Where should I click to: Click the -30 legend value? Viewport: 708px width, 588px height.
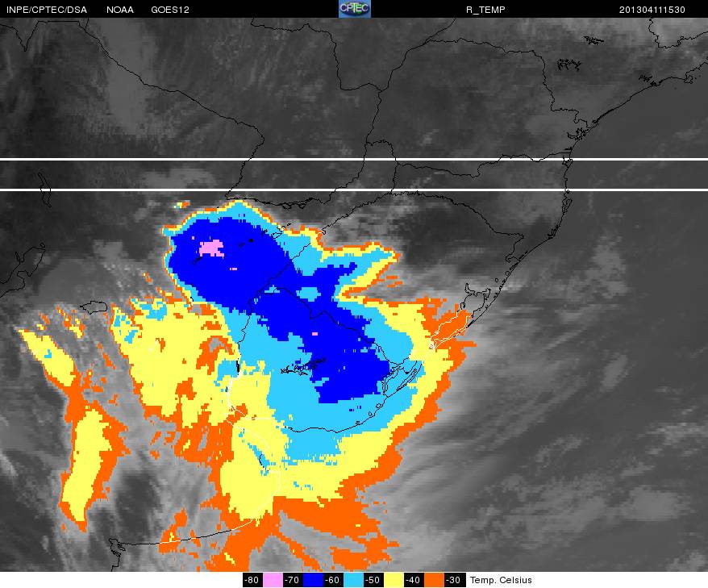click(454, 580)
